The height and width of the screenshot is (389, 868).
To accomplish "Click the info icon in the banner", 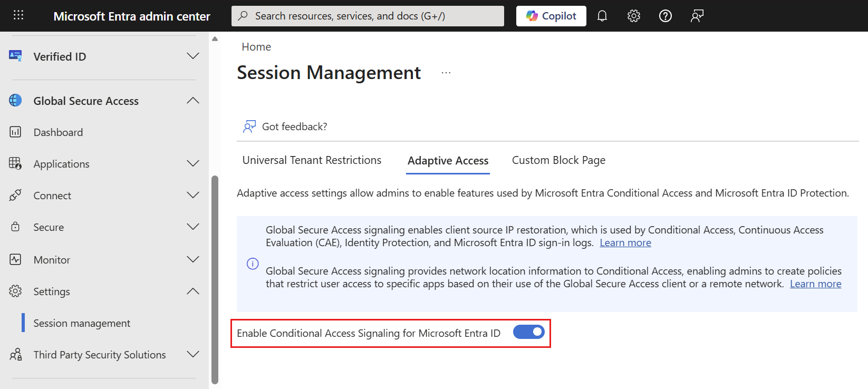I will coord(253,264).
